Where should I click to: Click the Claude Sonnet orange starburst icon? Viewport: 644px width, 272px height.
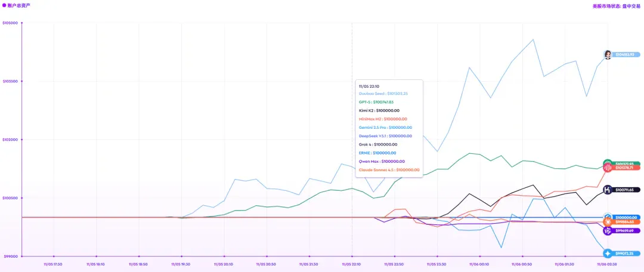(x=608, y=222)
